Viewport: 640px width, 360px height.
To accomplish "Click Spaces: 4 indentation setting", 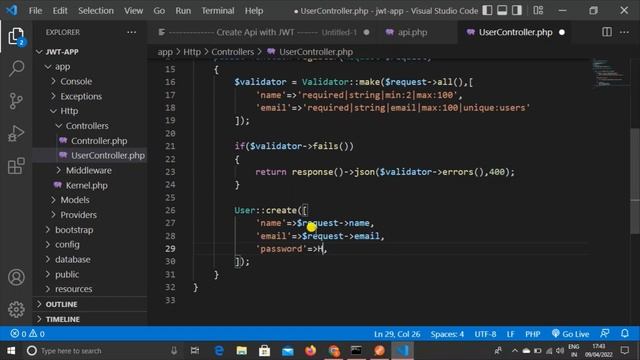I will pyautogui.click(x=447, y=334).
